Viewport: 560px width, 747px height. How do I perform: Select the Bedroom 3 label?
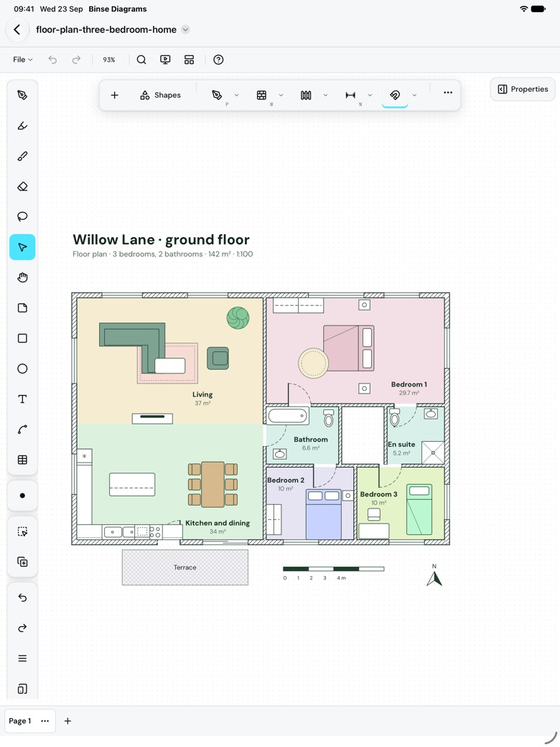tap(378, 494)
